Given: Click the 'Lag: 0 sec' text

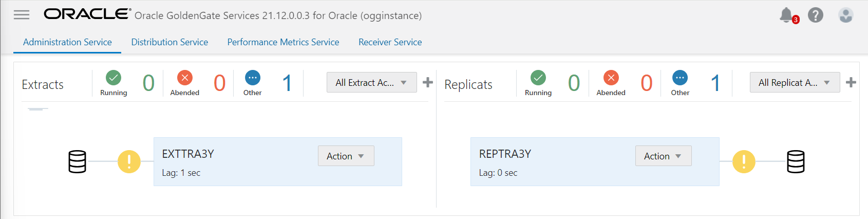Looking at the screenshot, I should coord(498,173).
